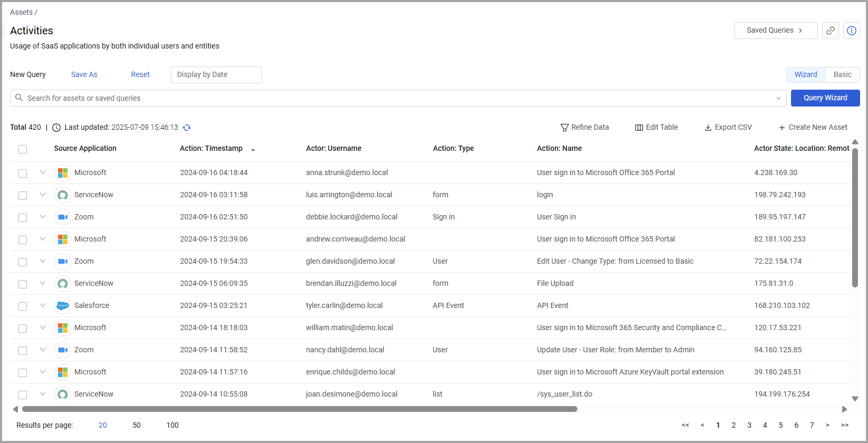Open the Saved Queries panel
868x443 pixels.
[x=776, y=31]
